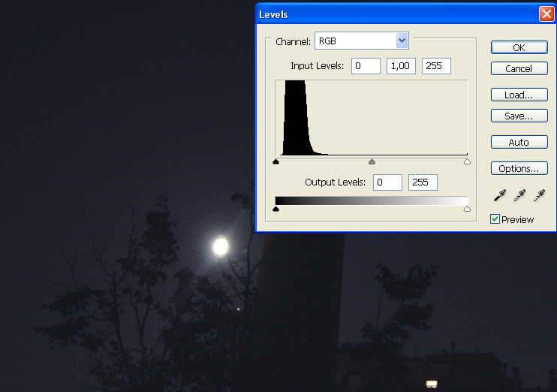Viewport: 557px width, 392px height.
Task: Click the input midtone gray slider
Action: click(x=372, y=161)
